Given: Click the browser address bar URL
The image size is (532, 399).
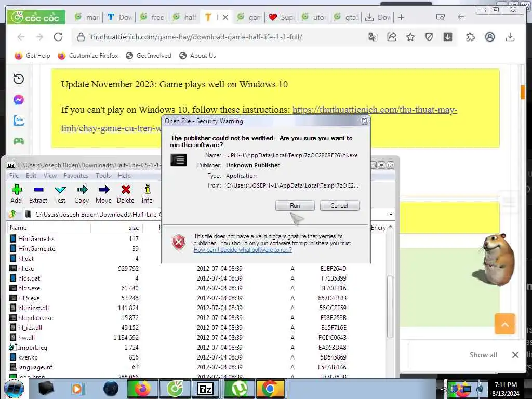Looking at the screenshot, I should pyautogui.click(x=196, y=37).
